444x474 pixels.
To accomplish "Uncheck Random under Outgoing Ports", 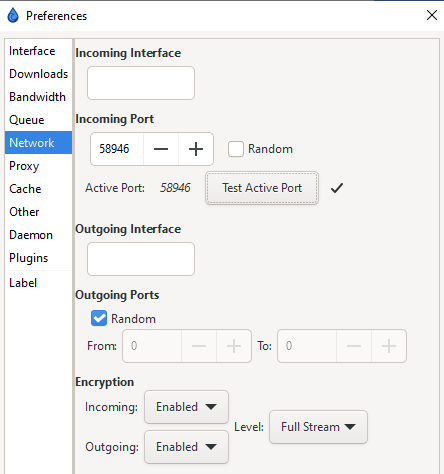I will [99, 318].
